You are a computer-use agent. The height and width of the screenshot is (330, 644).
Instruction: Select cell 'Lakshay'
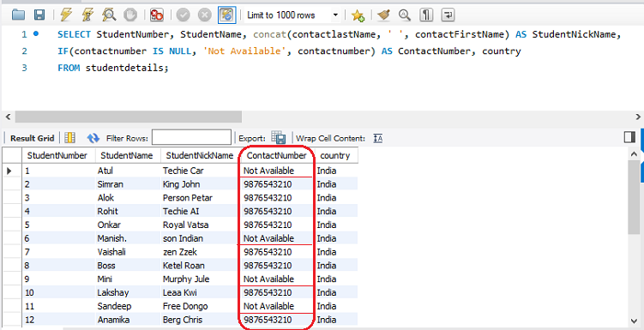click(128, 292)
